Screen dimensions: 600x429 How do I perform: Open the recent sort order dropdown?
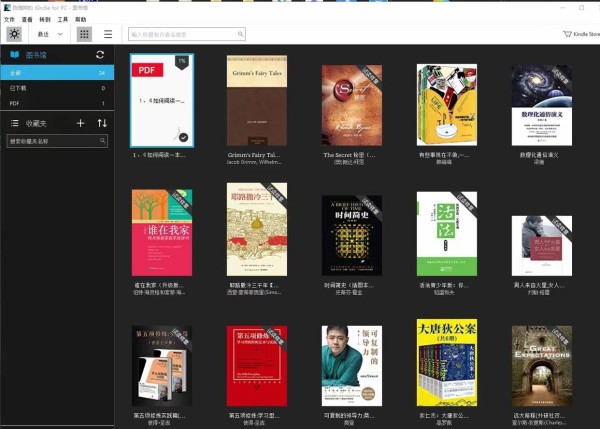click(x=50, y=34)
